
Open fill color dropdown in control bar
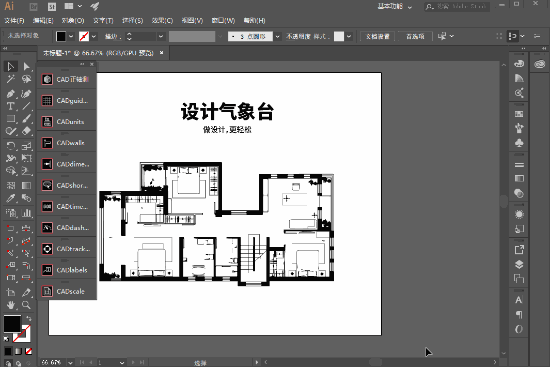click(x=71, y=36)
